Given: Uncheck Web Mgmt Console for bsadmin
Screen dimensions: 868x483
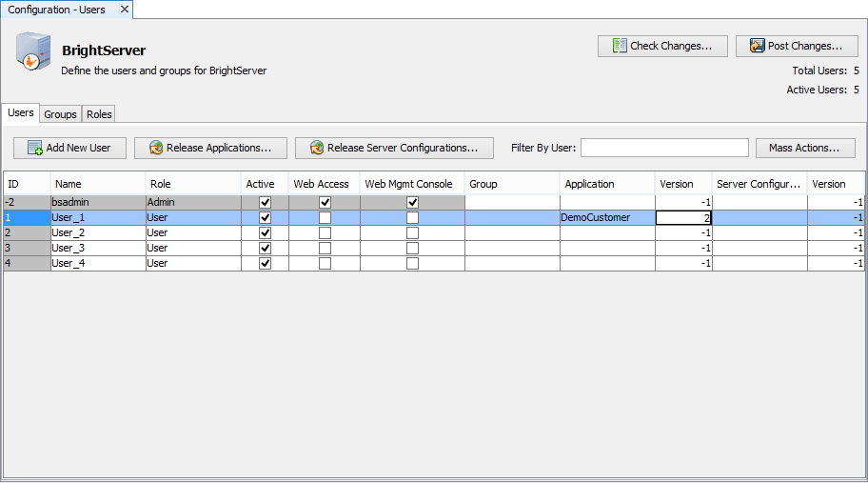Looking at the screenshot, I should click(412, 203).
